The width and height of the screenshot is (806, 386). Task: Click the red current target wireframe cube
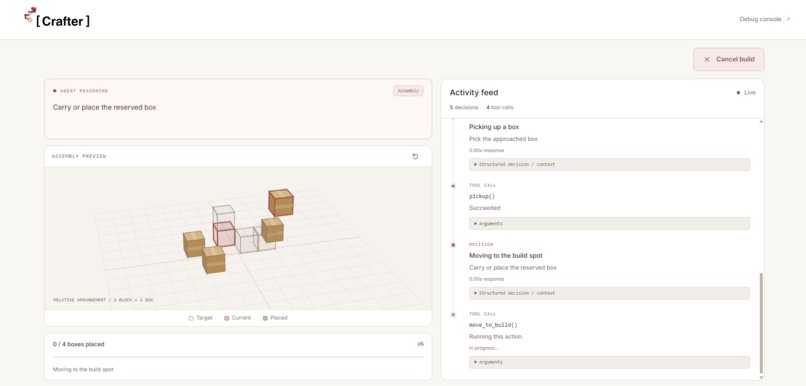224,234
